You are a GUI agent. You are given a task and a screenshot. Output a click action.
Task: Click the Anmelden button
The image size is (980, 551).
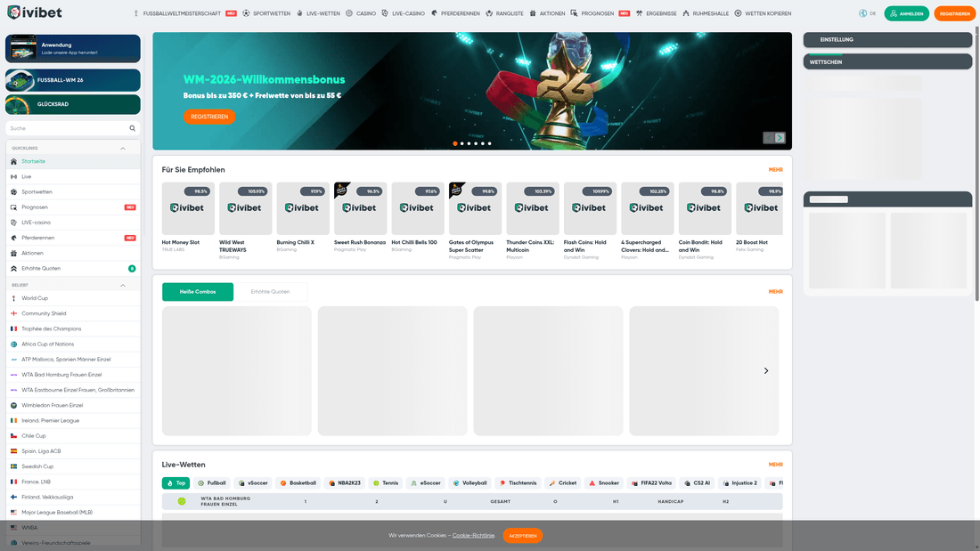906,13
